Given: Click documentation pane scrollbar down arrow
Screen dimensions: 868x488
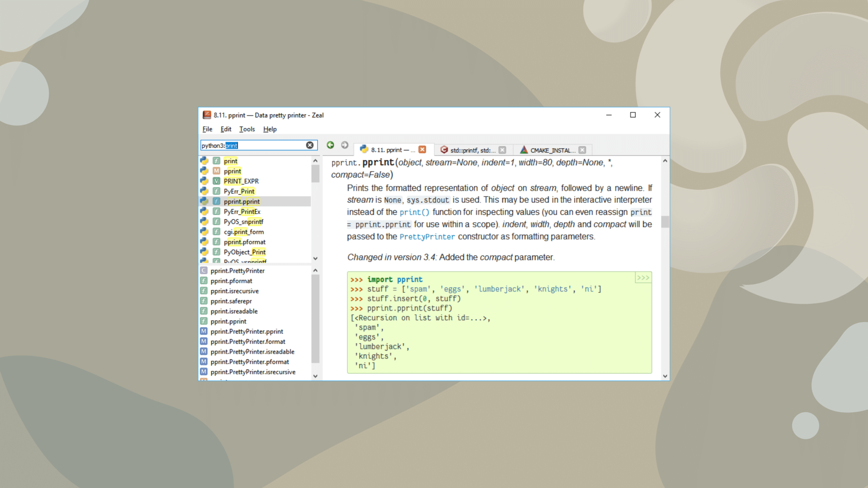Looking at the screenshot, I should coord(665,376).
